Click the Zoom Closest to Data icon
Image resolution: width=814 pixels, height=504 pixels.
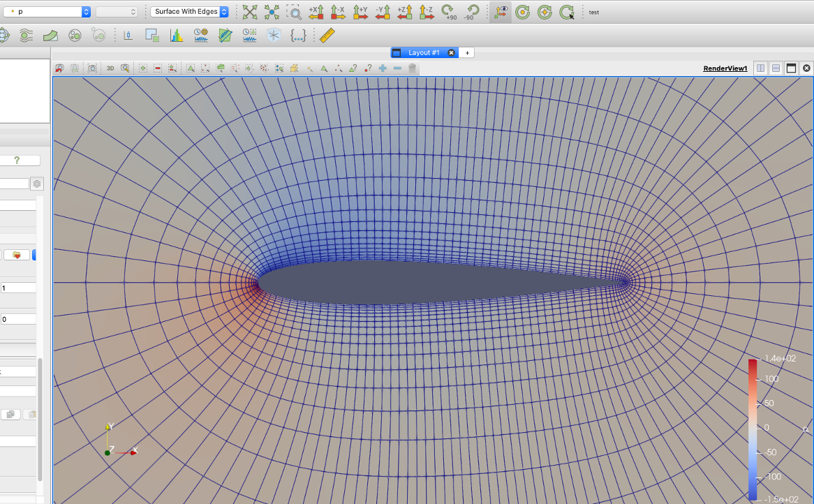(x=272, y=11)
